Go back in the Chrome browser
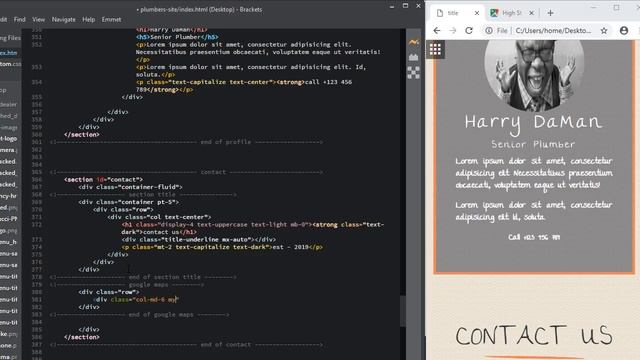Image resolution: width=640 pixels, height=360 pixels. pyautogui.click(x=437, y=31)
